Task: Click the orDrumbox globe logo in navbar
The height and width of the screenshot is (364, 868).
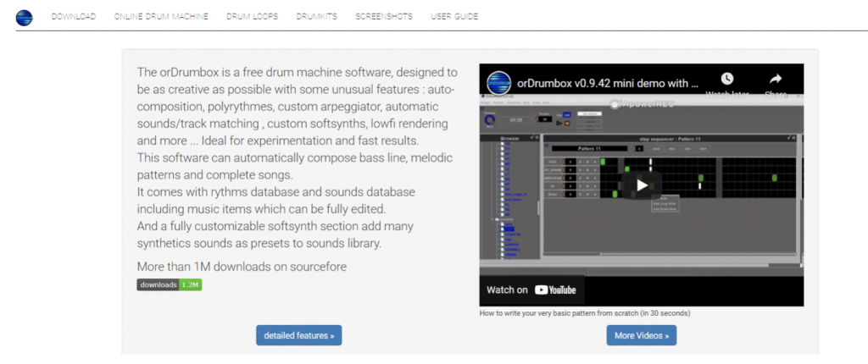Action: click(x=24, y=16)
